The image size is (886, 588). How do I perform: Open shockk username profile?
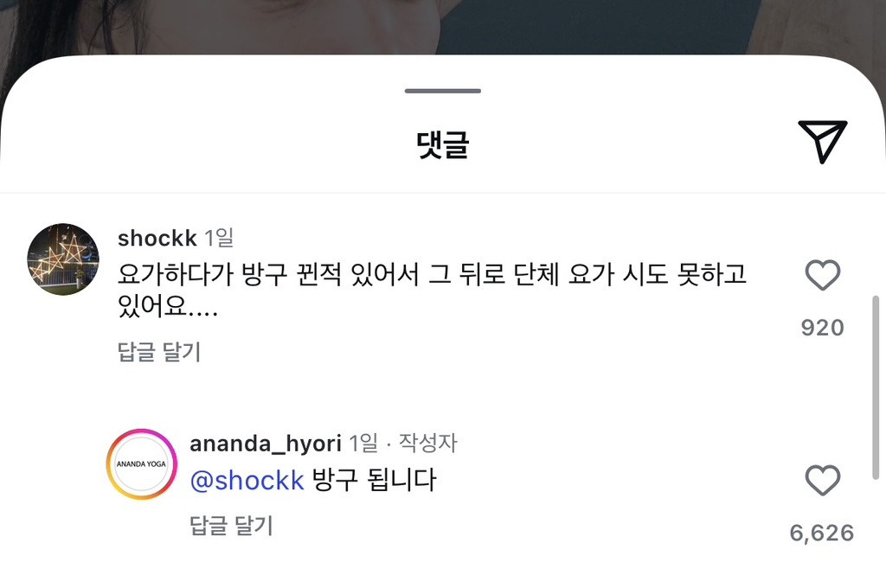pos(157,239)
